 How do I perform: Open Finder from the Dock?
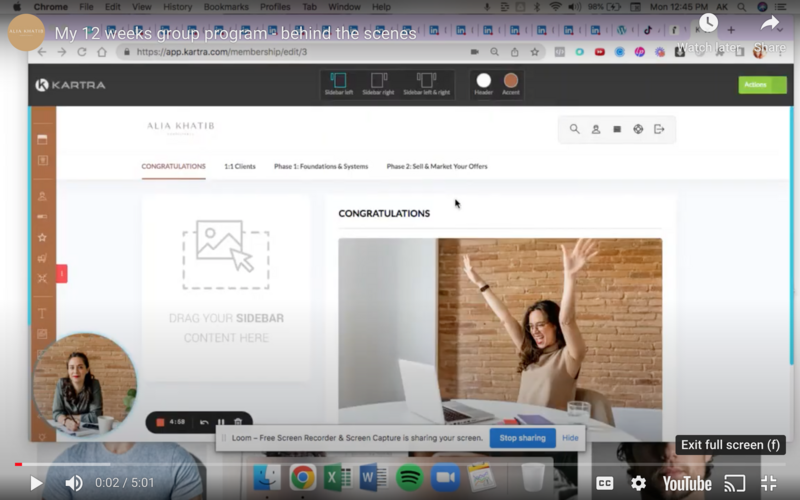pos(267,478)
